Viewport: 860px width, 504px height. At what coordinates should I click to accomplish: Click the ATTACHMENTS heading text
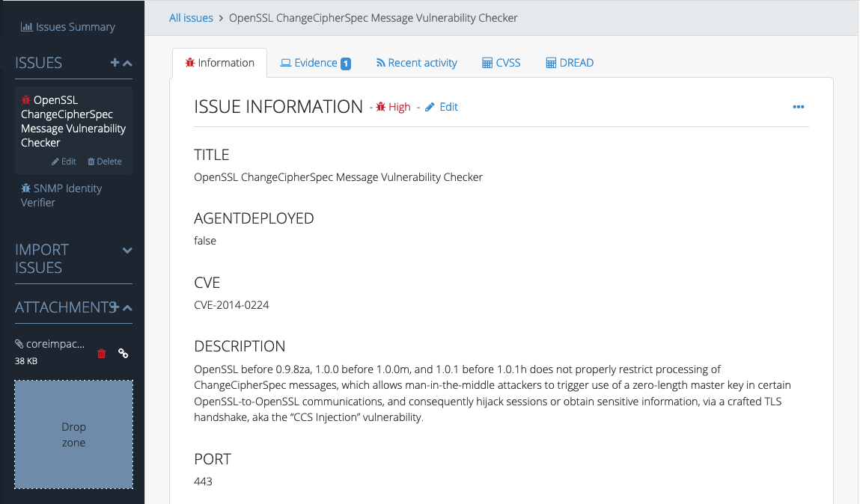coord(65,307)
